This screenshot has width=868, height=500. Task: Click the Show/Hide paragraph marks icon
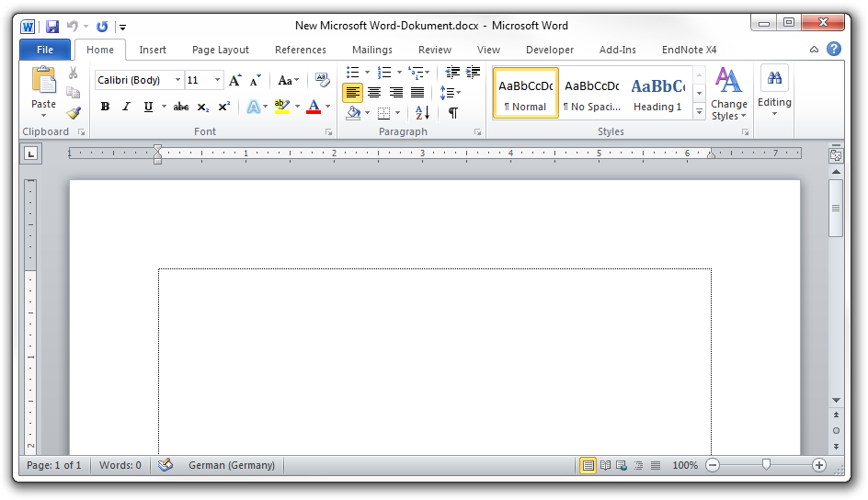point(452,113)
